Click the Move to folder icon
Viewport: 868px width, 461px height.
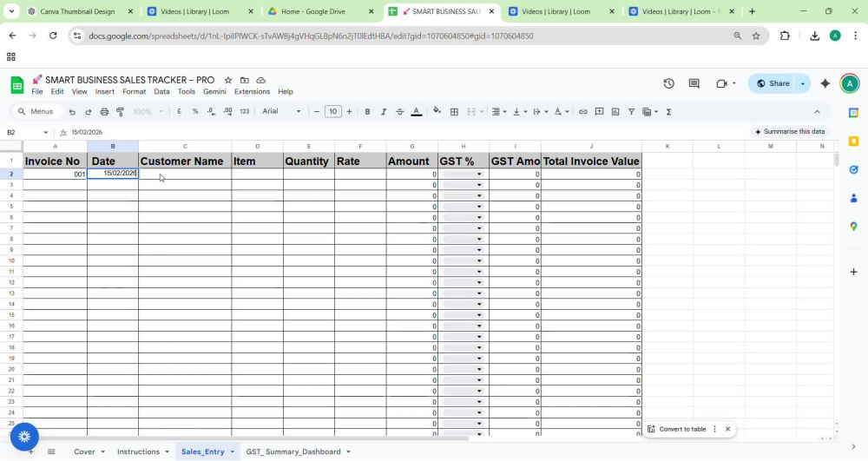[245, 80]
